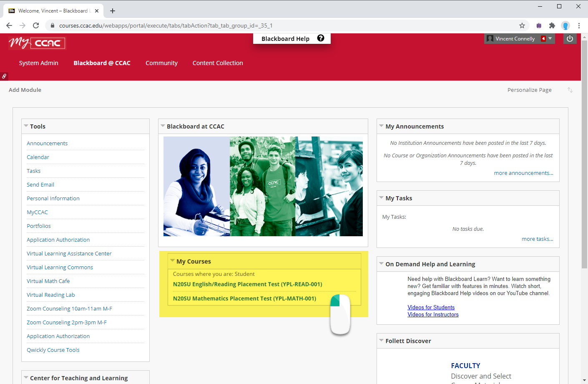Screen dimensions: 588x384
Task: Open Announcements in Tools
Action: [x=47, y=143]
